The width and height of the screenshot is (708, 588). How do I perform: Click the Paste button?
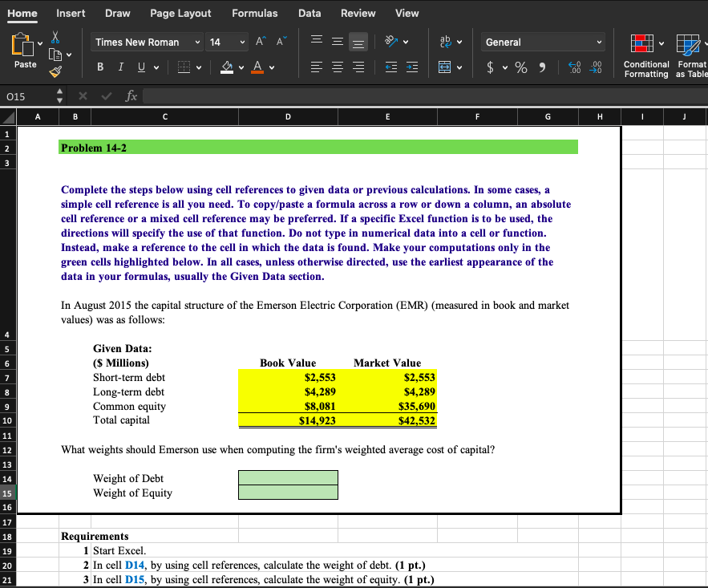pos(24,48)
